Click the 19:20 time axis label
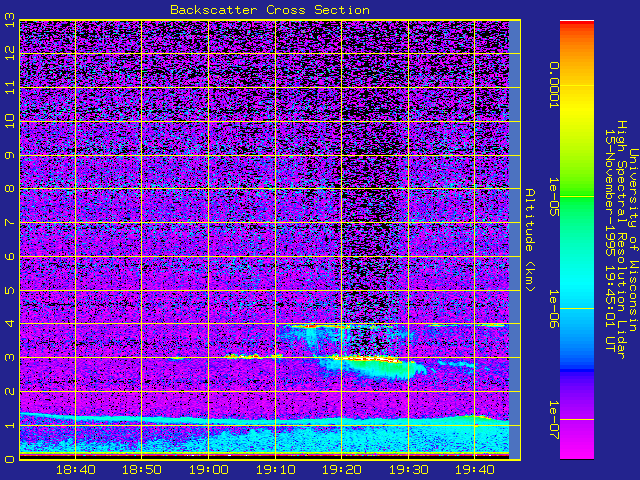Image resolution: width=640 pixels, height=480 pixels. [342, 470]
